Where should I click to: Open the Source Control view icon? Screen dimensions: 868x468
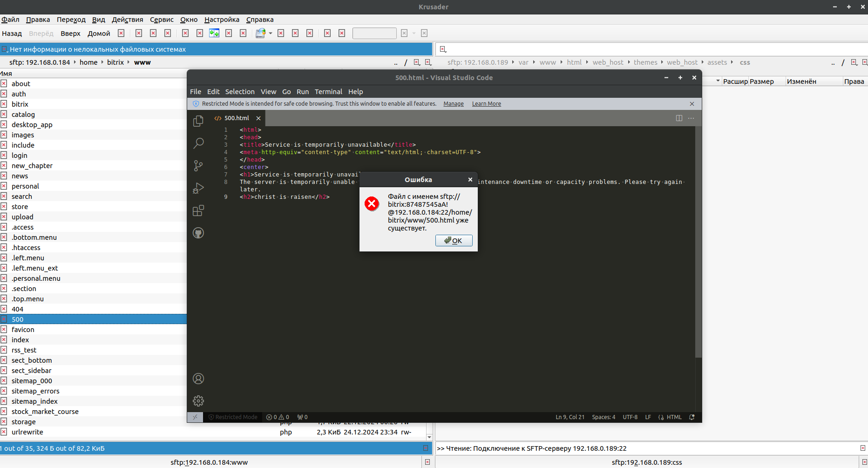click(198, 166)
